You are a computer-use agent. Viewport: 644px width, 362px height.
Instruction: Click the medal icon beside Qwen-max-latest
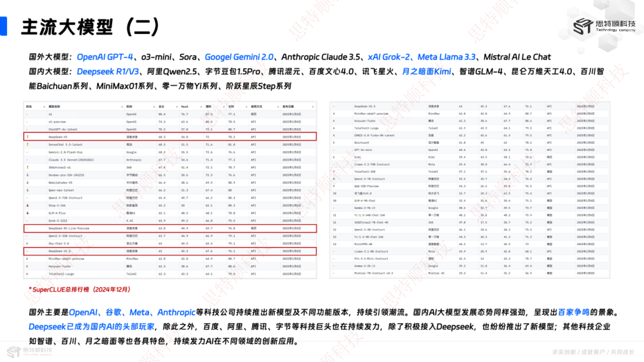click(x=27, y=190)
